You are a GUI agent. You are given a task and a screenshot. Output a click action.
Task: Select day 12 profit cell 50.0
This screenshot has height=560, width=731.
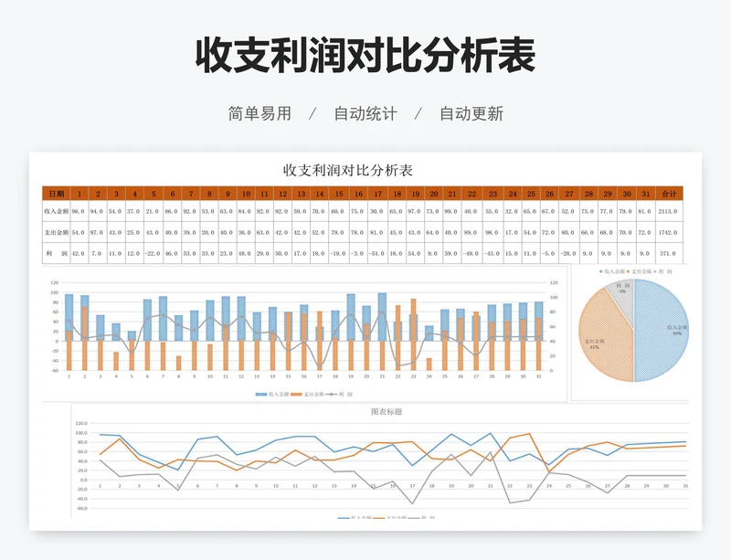point(282,254)
